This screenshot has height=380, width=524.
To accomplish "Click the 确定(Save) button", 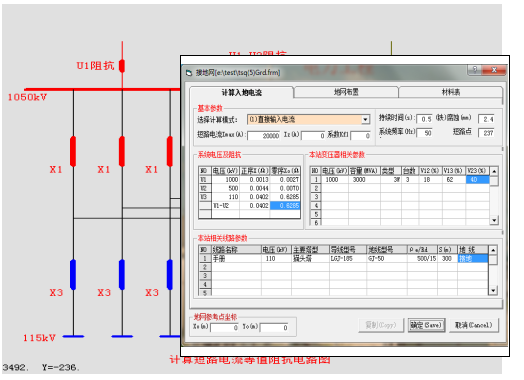I will tap(426, 325).
